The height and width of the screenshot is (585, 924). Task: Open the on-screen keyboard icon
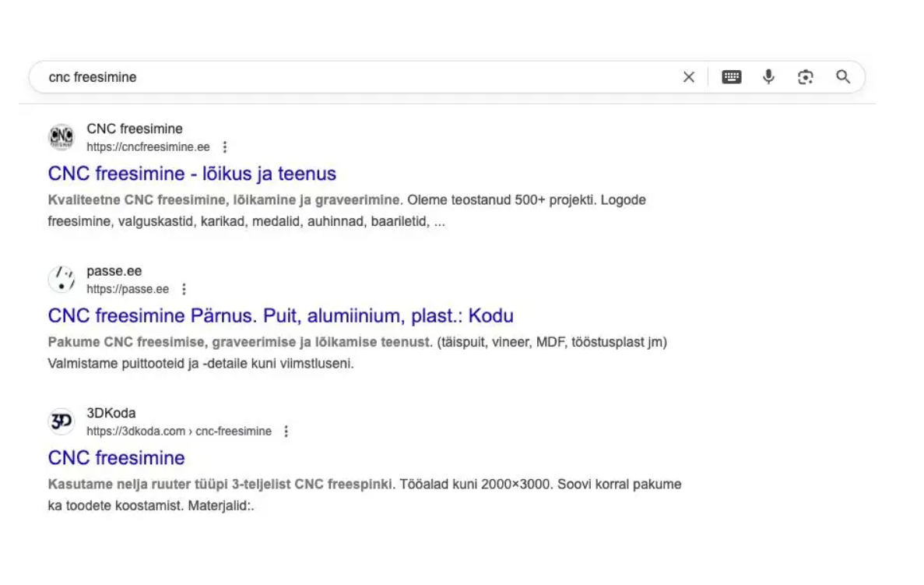click(x=731, y=76)
